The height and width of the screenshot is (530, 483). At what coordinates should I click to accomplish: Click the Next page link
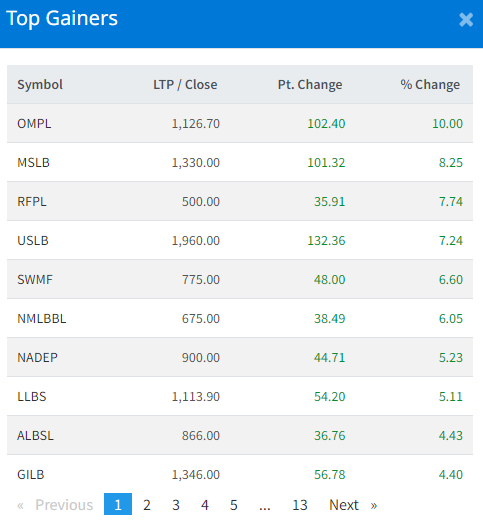tap(353, 505)
